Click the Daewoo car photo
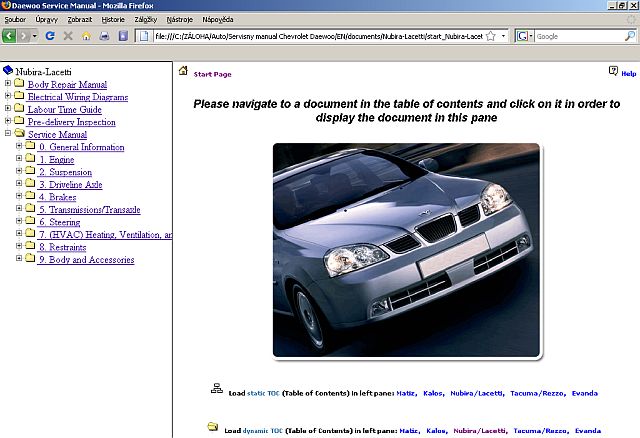 [406, 250]
